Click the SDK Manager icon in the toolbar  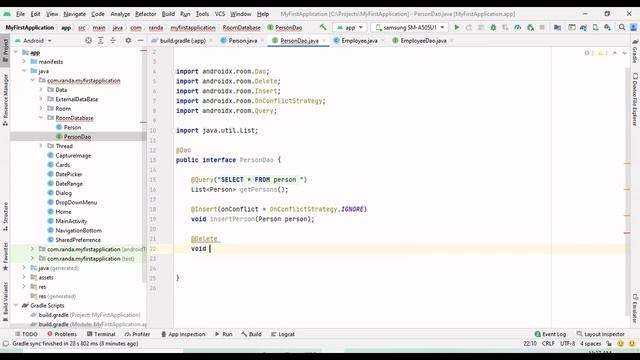click(607, 27)
